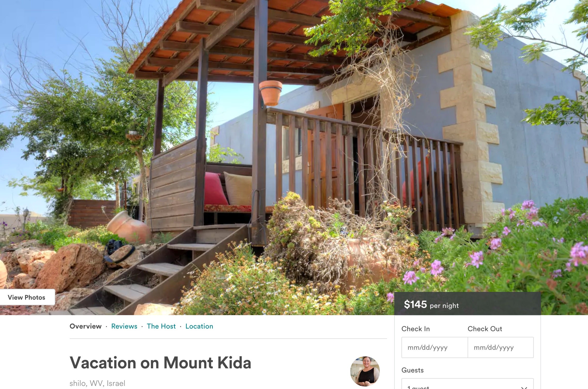
Task: Click the Guests dropdown chevron arrow
Action: 524,387
